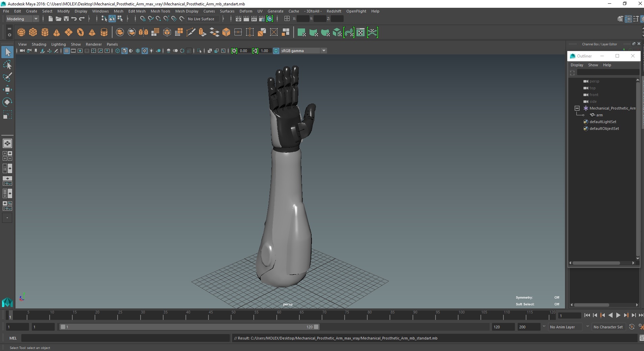Open the Redshift menu

[x=333, y=11]
